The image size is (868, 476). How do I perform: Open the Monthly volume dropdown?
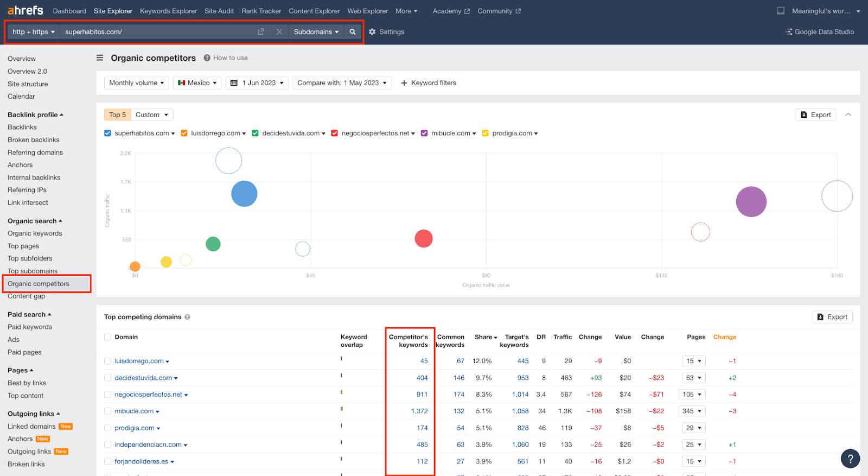pos(137,83)
